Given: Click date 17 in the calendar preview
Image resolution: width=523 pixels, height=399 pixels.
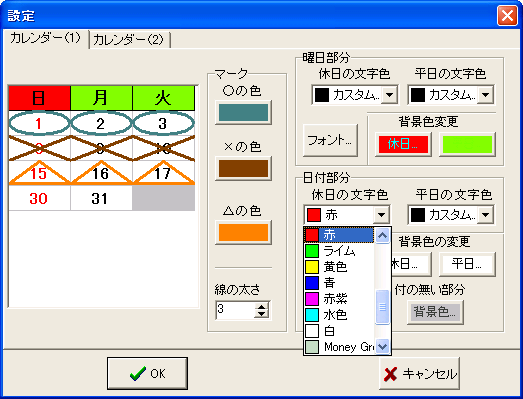Looking at the screenshot, I should [163, 173].
